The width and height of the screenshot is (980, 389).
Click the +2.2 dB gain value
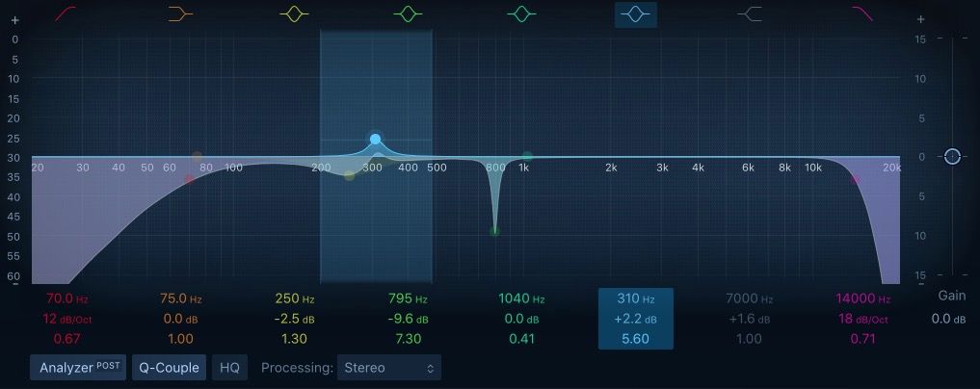pos(636,319)
